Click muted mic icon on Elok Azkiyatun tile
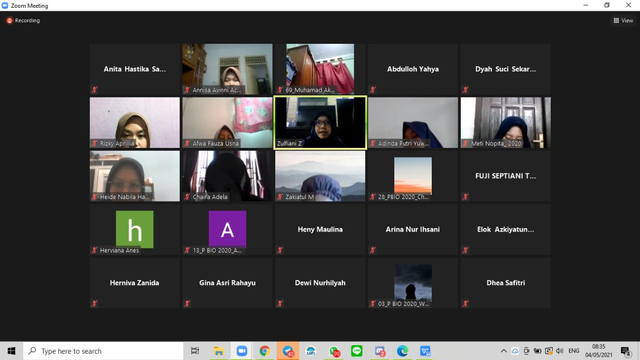Image resolution: width=640 pixels, height=360 pixels. (465, 250)
